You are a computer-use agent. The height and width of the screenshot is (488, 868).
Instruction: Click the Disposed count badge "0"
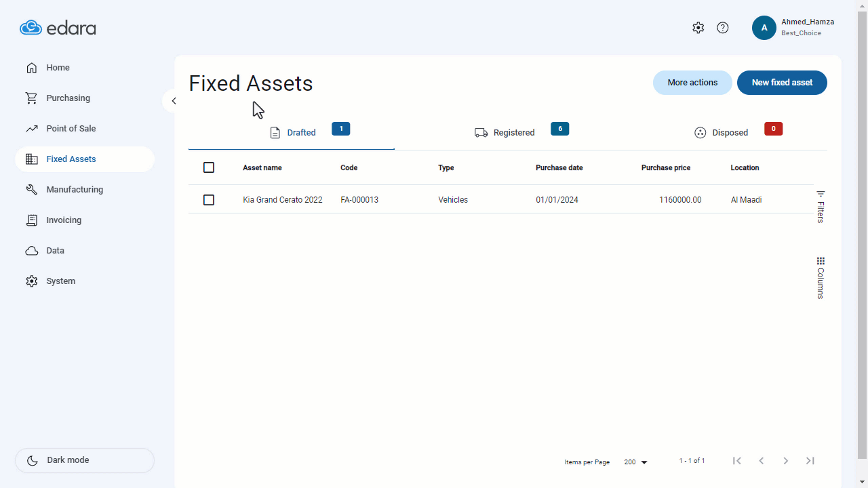point(774,129)
